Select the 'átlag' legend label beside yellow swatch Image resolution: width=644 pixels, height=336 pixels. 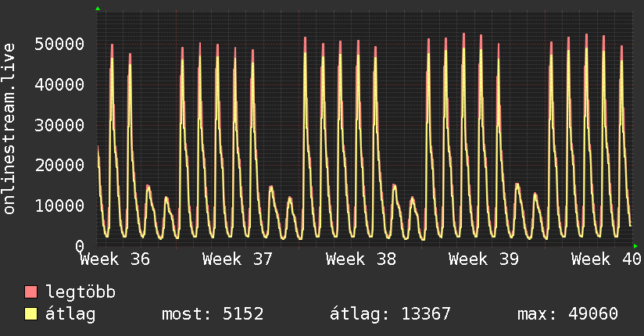pos(70,314)
